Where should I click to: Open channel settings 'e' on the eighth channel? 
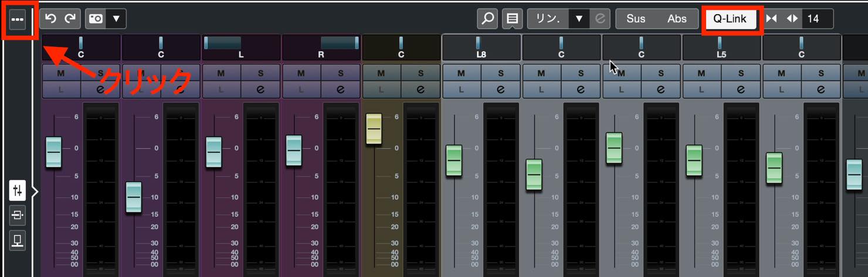(x=660, y=90)
